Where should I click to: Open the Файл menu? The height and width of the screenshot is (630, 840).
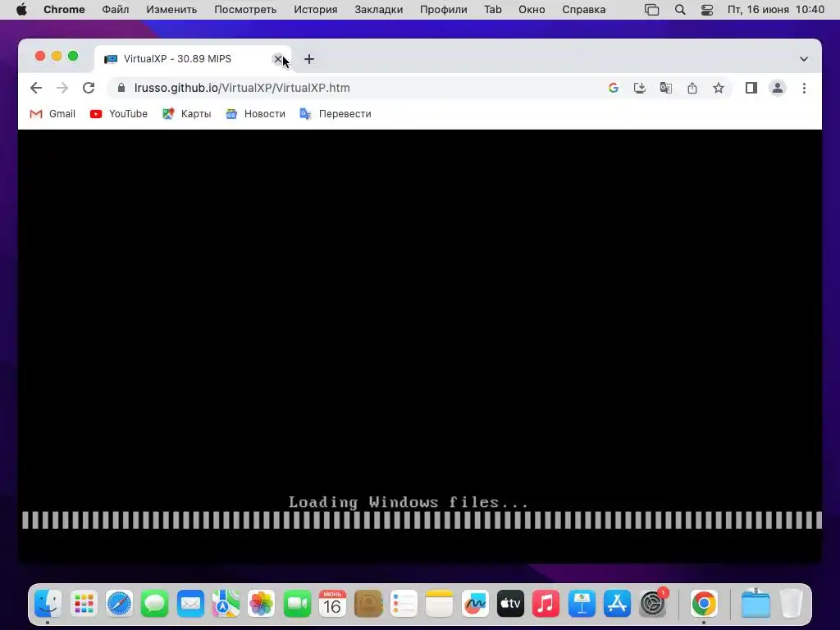pyautogui.click(x=115, y=10)
